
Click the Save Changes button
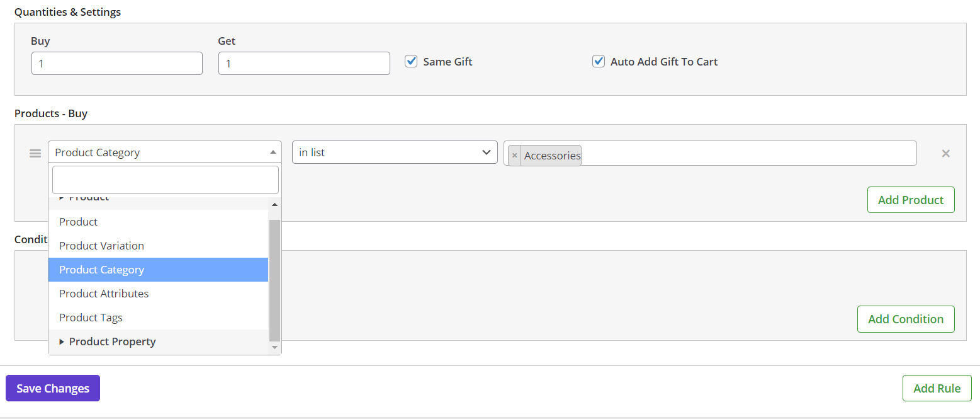pos(53,388)
